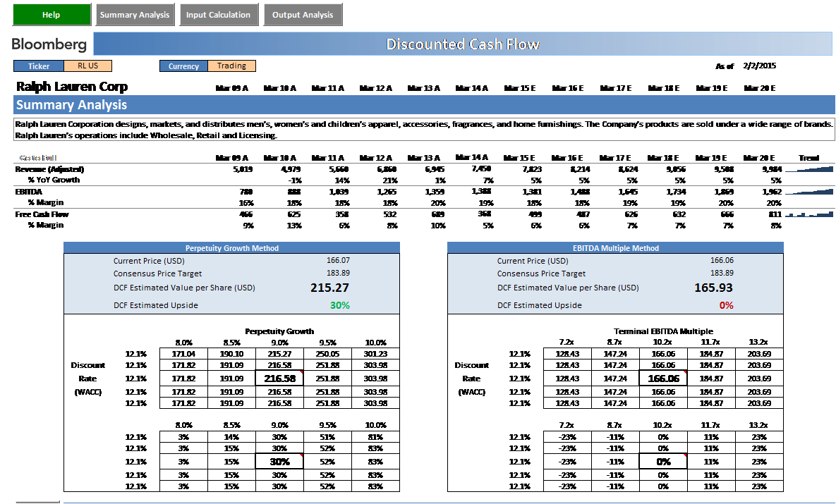Select the highlighted bold 166.06 sensitivity cell
836x504 pixels.
(663, 379)
